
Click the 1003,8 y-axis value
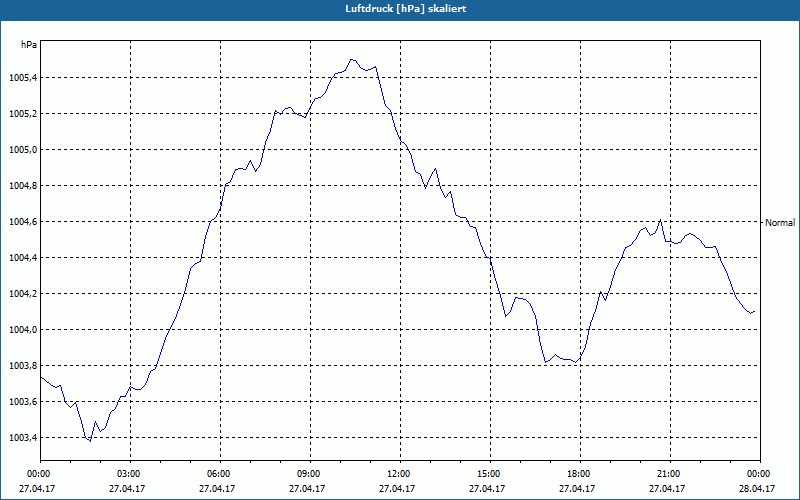[22, 366]
